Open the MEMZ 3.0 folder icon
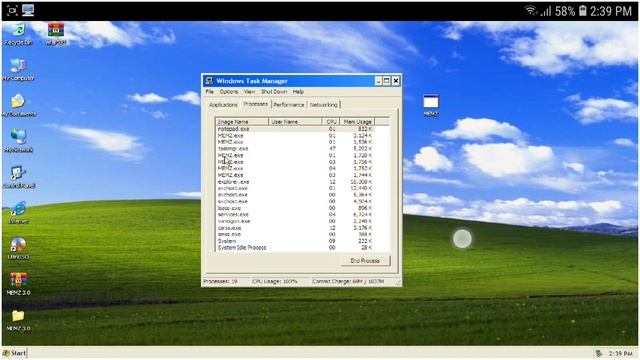This screenshot has width=640, height=360. (x=18, y=320)
